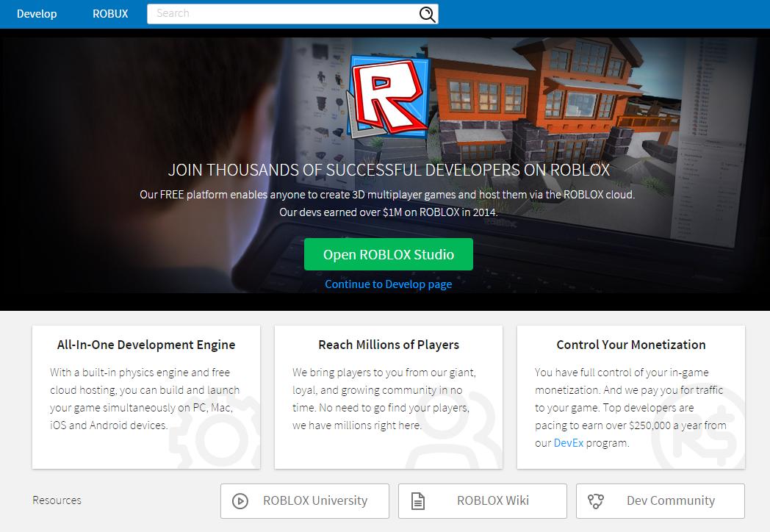The height and width of the screenshot is (532, 770).
Task: Focus the Search input field
Action: [292, 14]
